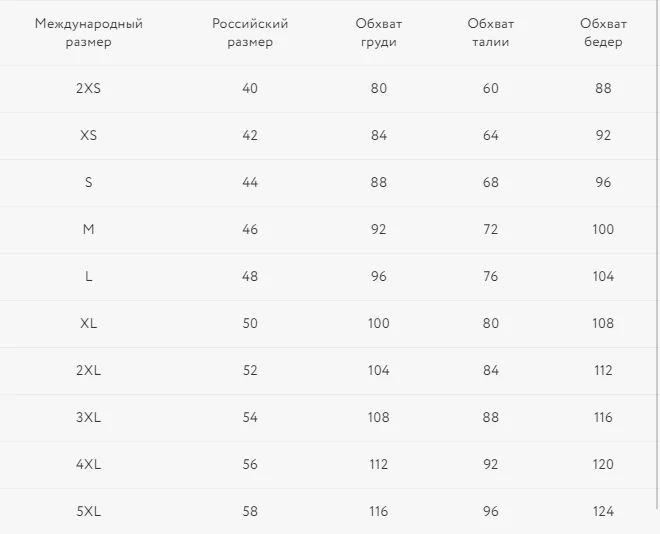Select the Обхват талии header
Screen dimensions: 660x534
pos(490,32)
